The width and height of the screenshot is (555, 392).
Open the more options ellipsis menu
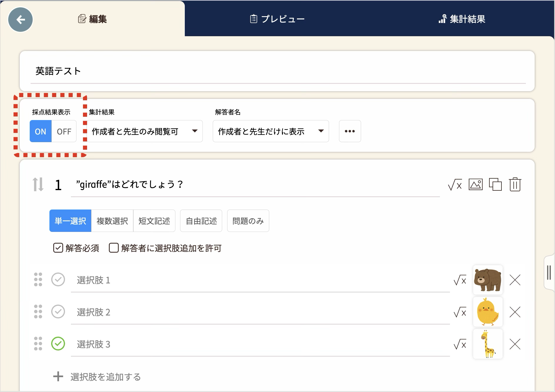[x=350, y=131]
